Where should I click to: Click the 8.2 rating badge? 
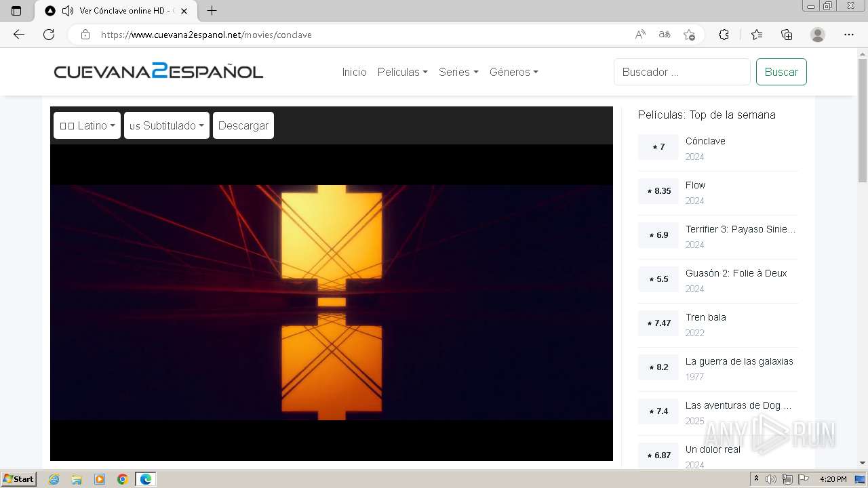pyautogui.click(x=658, y=367)
